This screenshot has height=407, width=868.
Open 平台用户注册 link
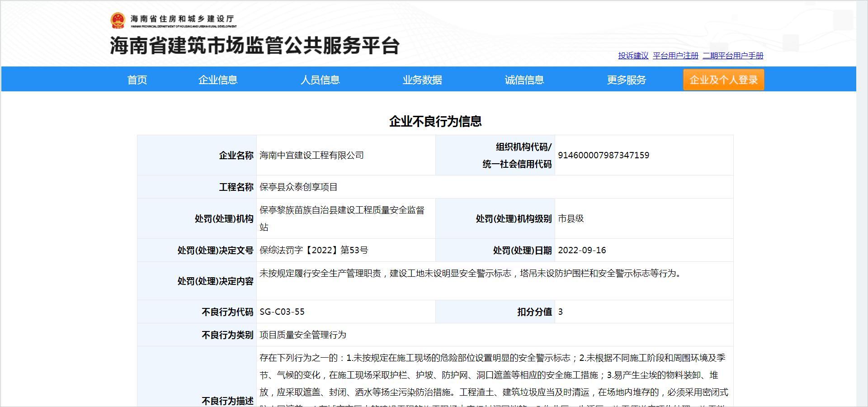click(675, 56)
